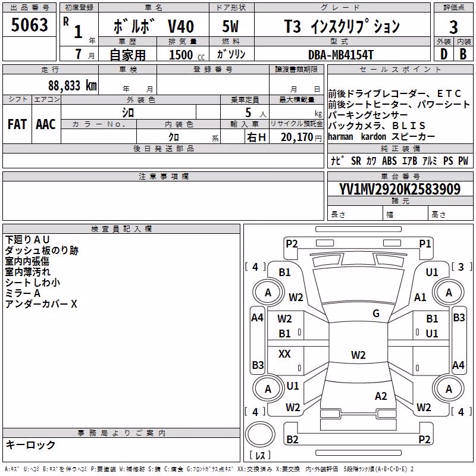Click the sales point パーキングセンサー
The image size is (476, 476).
point(368,115)
